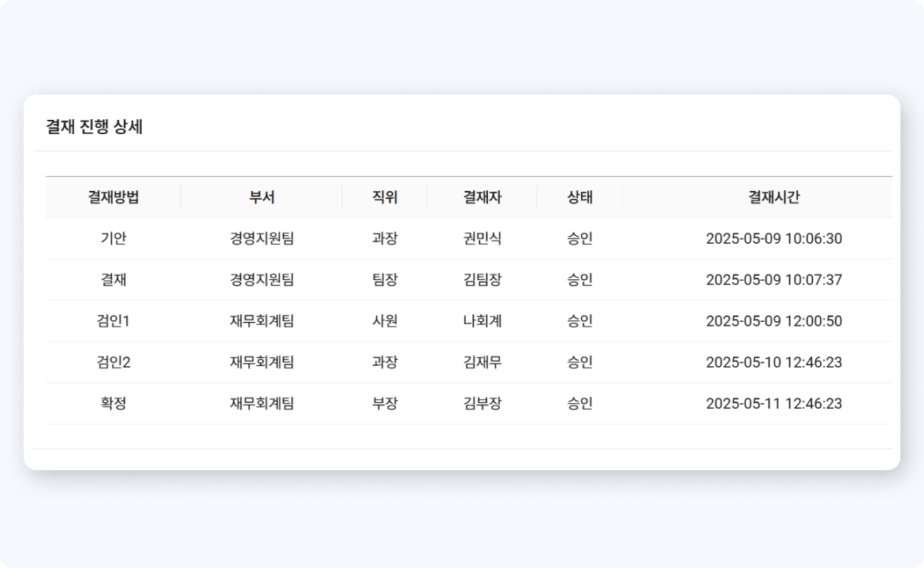Select the 검인2 approval step cell

click(114, 362)
